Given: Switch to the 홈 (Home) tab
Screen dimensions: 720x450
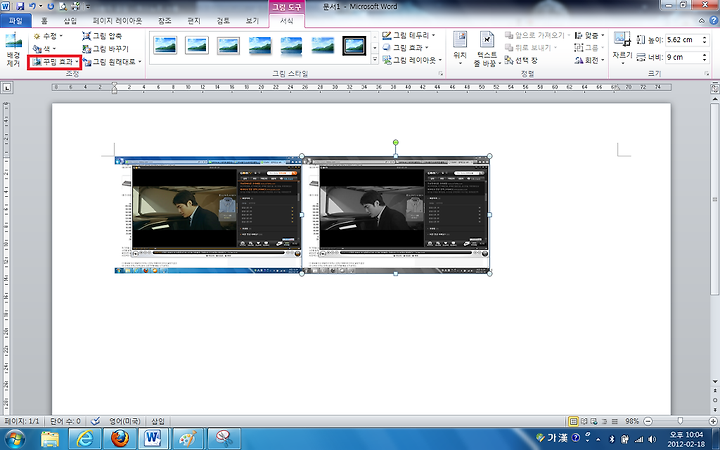Looking at the screenshot, I should pos(44,21).
